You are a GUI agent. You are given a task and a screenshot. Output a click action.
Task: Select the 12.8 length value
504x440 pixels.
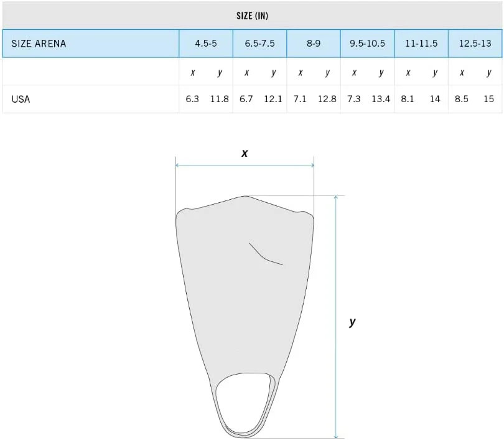(327, 99)
